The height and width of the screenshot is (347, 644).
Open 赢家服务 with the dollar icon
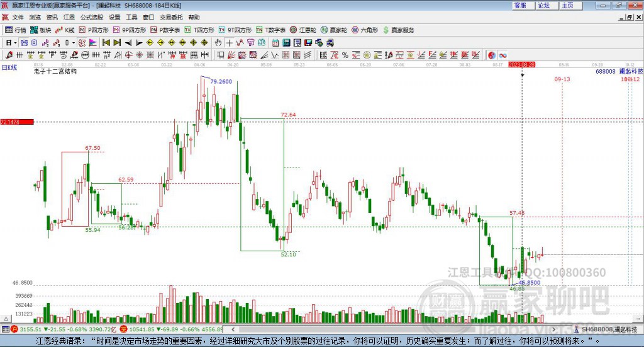coord(398,30)
